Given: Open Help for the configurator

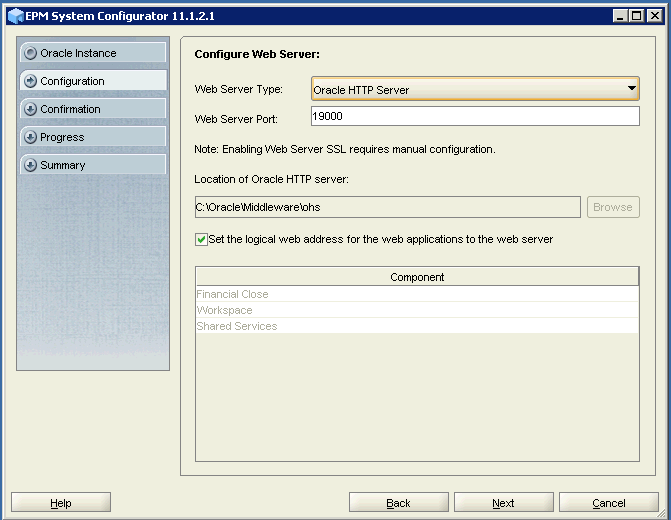Looking at the screenshot, I should (x=61, y=502).
